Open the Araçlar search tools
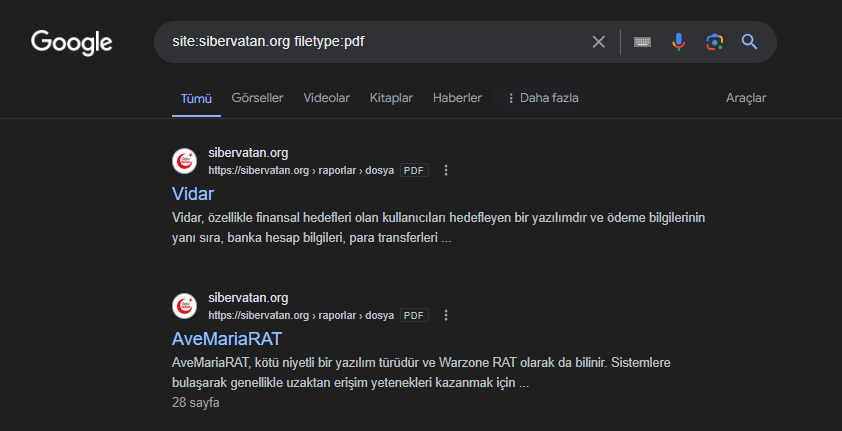 (x=746, y=98)
